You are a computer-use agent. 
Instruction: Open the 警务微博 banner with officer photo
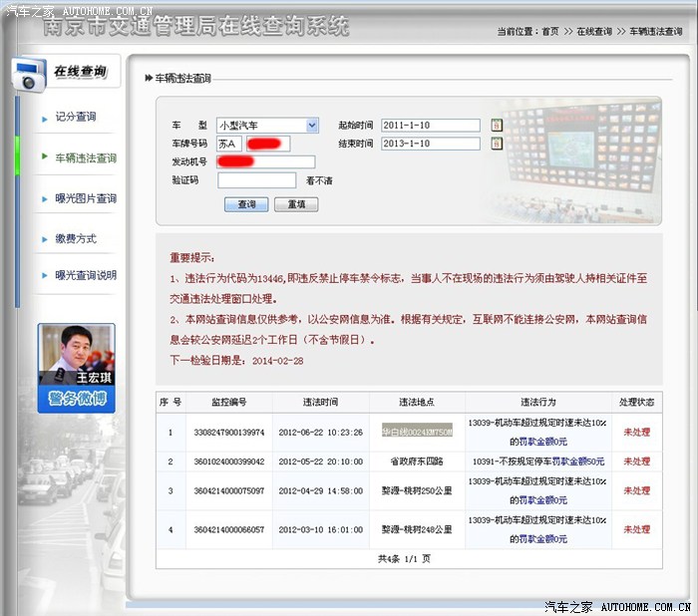(x=76, y=369)
